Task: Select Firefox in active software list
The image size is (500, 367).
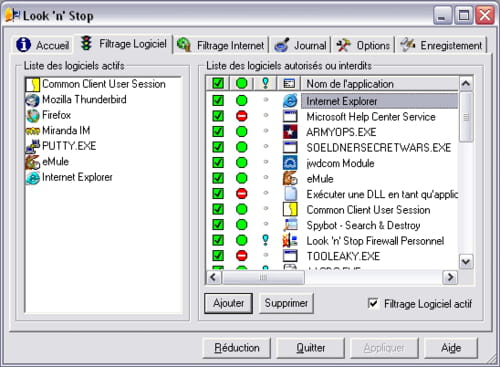Action: [56, 115]
